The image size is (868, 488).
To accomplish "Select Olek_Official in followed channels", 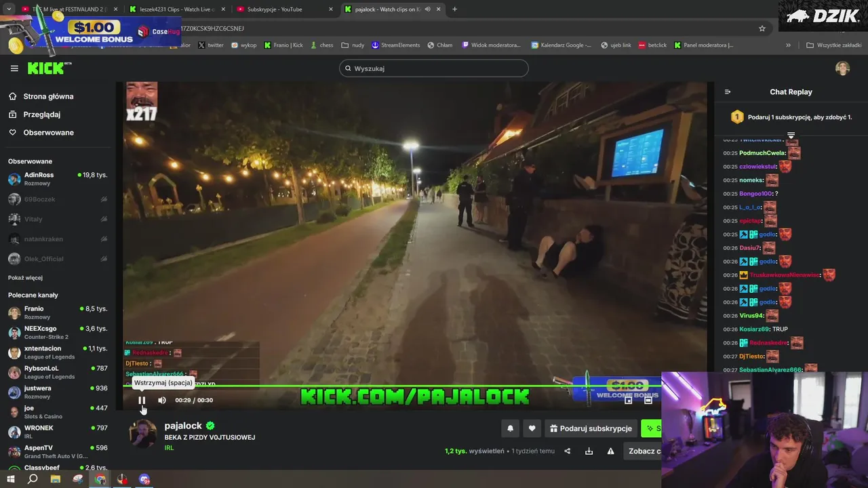I will 58,259.
